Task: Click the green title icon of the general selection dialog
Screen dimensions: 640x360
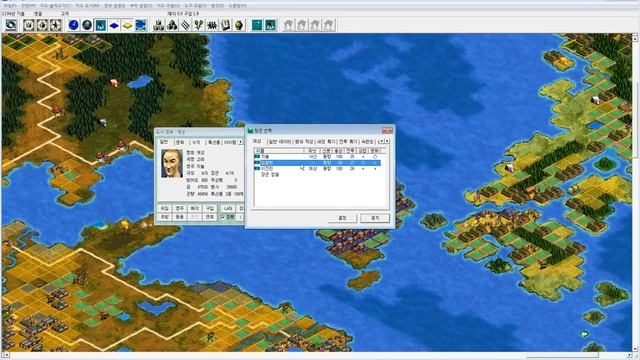Action: click(x=250, y=131)
